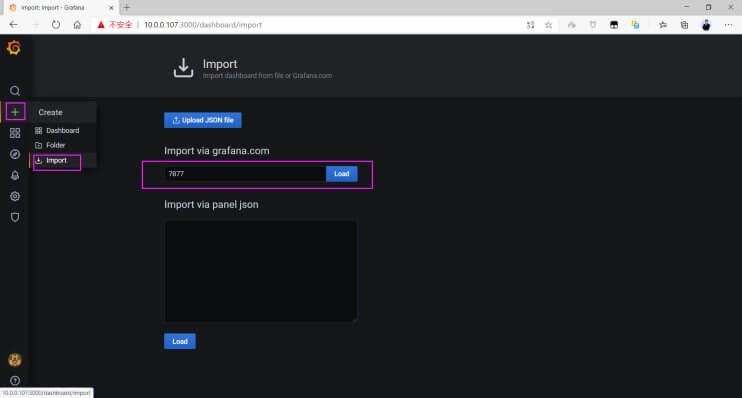
Task: Click the dark extension icon in toolbar
Action: (x=614, y=25)
